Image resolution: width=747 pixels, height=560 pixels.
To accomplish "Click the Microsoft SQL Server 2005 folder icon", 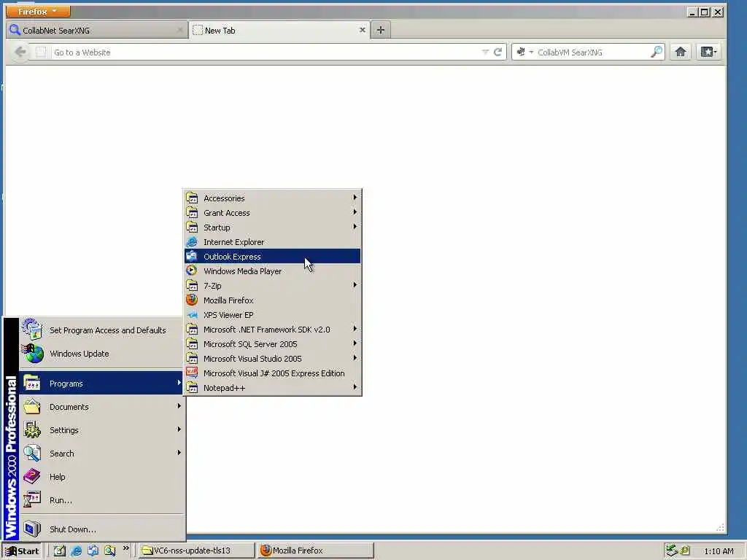I will [192, 344].
